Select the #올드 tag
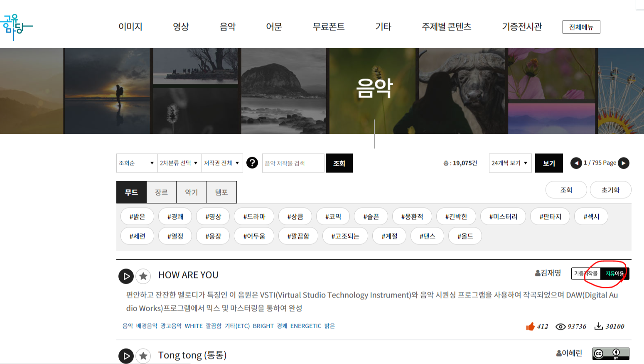Image resolution: width=644 pixels, height=364 pixels. click(x=465, y=236)
